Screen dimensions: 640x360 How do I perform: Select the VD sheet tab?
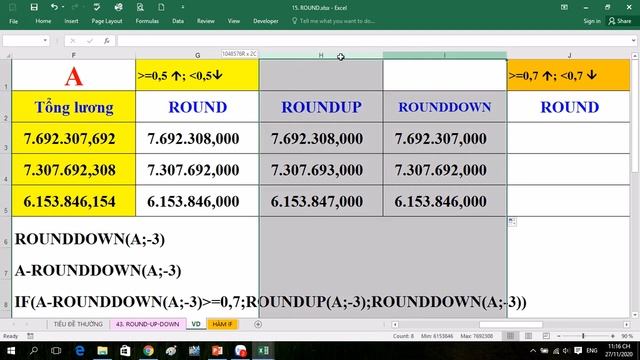[x=196, y=324]
